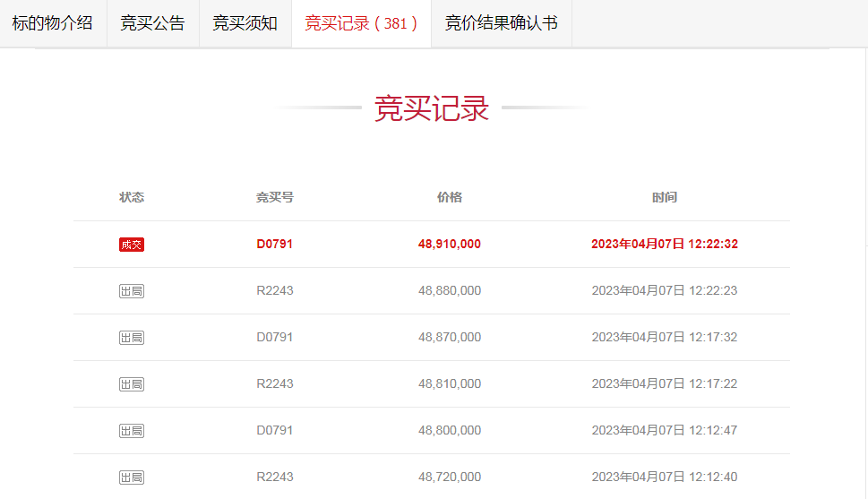Click the price 48,800,000

point(450,430)
